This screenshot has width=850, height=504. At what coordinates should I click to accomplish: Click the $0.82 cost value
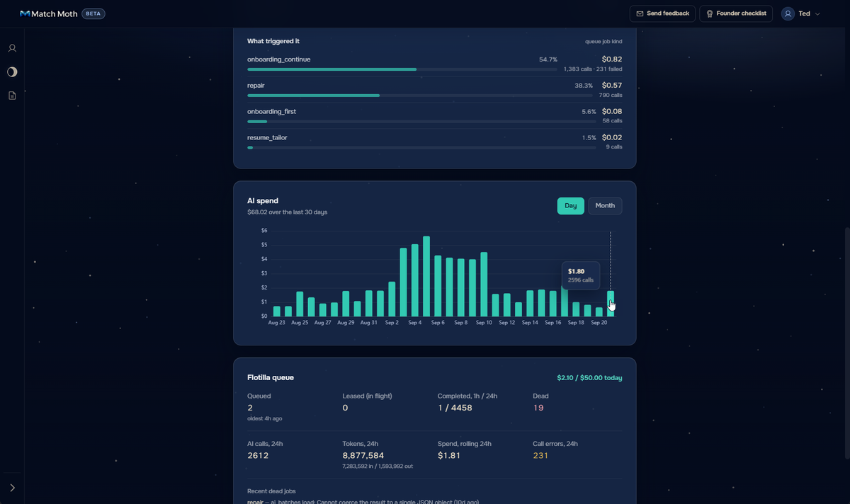612,59
